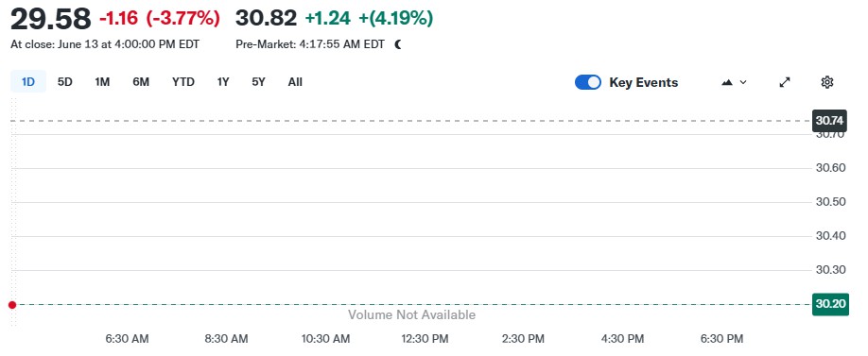Select the 1Y range tab
The width and height of the screenshot is (868, 356).
[x=223, y=82]
